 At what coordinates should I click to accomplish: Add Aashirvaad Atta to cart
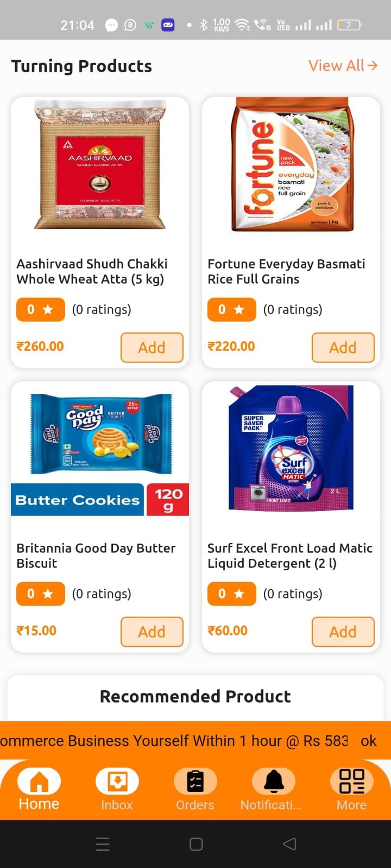(x=152, y=347)
